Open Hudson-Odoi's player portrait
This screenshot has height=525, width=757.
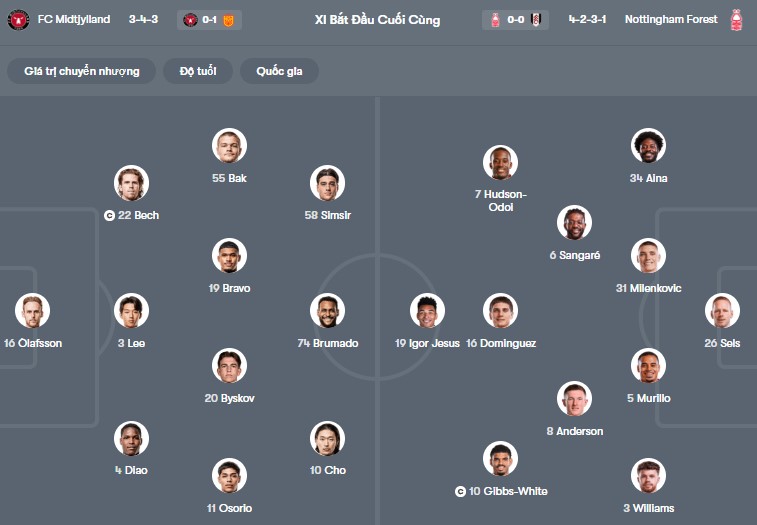pyautogui.click(x=500, y=163)
